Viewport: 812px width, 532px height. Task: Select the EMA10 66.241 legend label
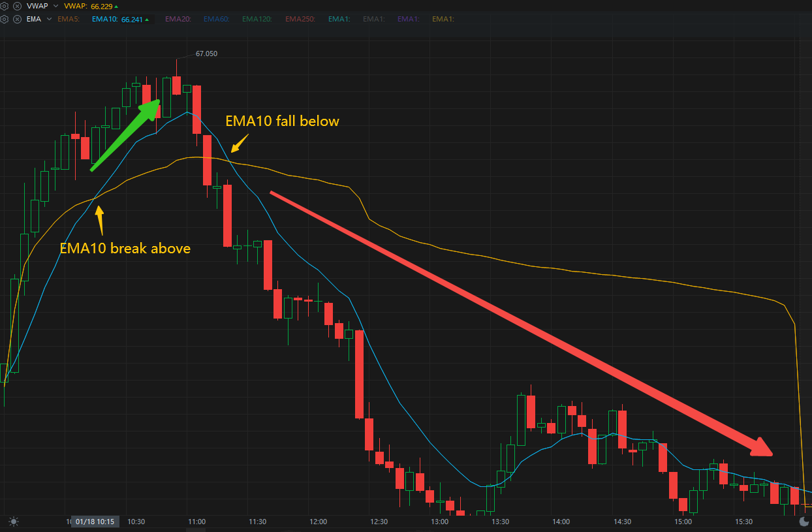120,19
